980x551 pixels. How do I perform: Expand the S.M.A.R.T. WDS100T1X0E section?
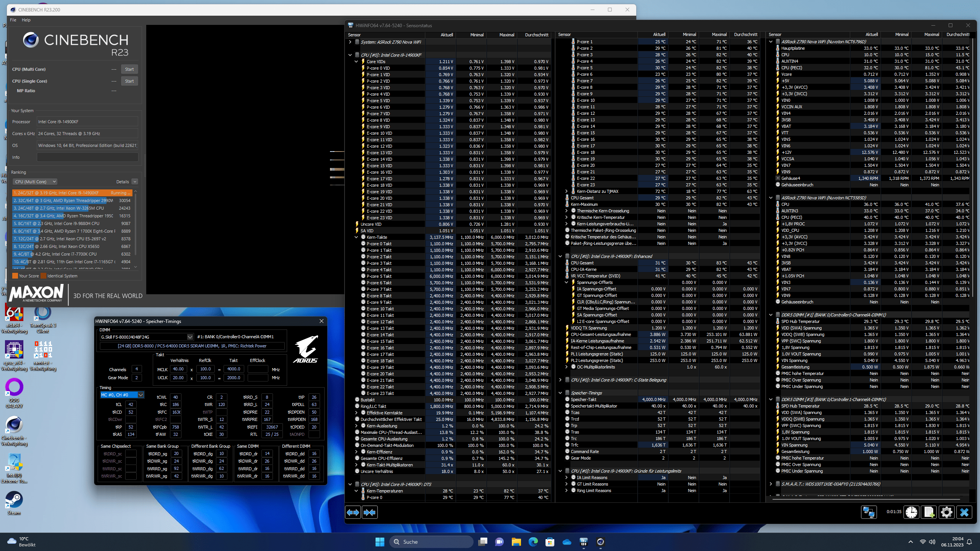tap(771, 484)
